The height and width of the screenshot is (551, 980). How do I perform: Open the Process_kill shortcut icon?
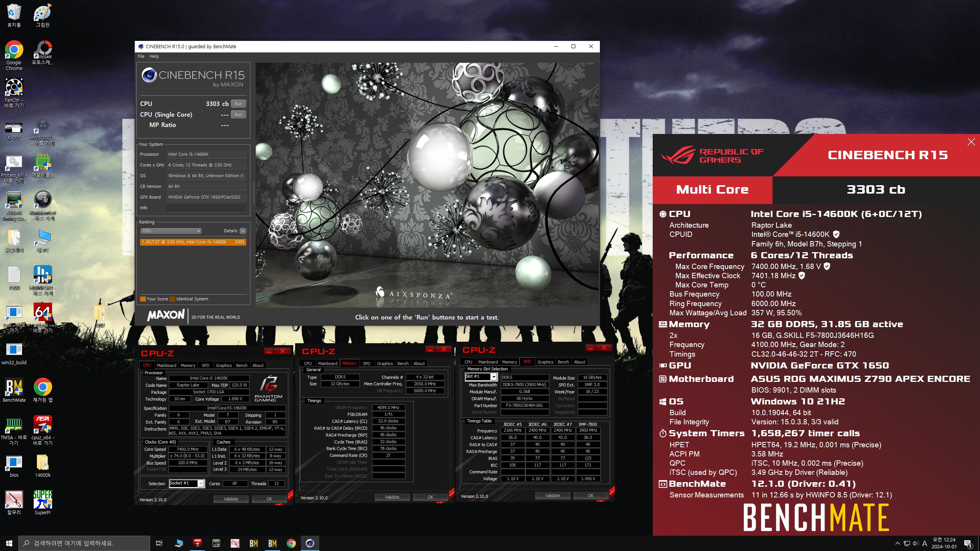pos(14,168)
